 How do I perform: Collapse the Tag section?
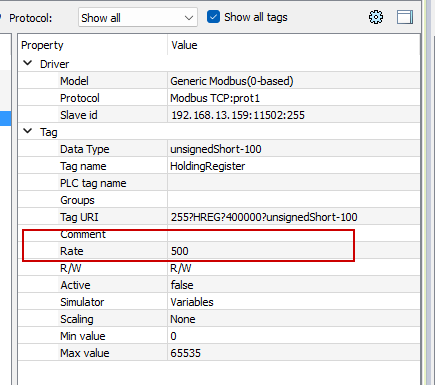[x=28, y=132]
